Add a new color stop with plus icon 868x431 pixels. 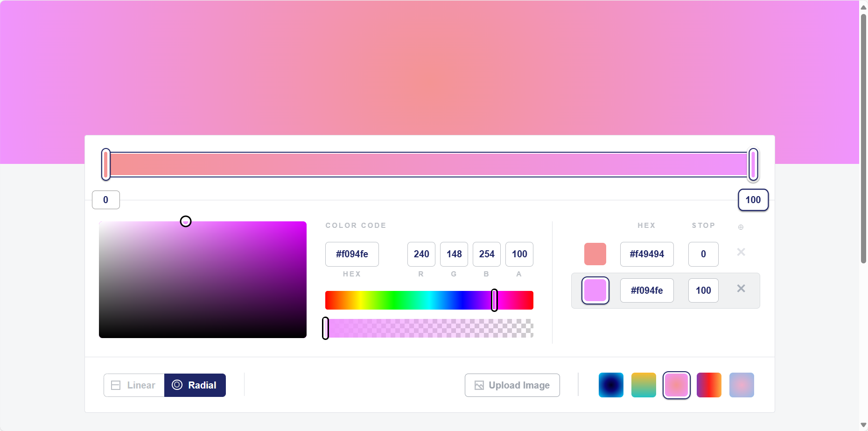click(741, 227)
